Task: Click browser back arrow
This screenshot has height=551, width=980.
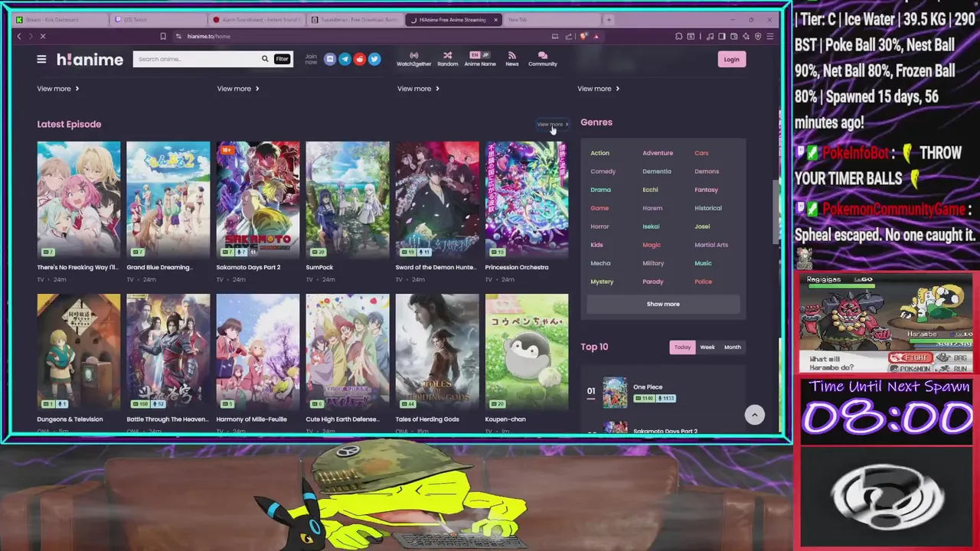Action: click(x=19, y=36)
